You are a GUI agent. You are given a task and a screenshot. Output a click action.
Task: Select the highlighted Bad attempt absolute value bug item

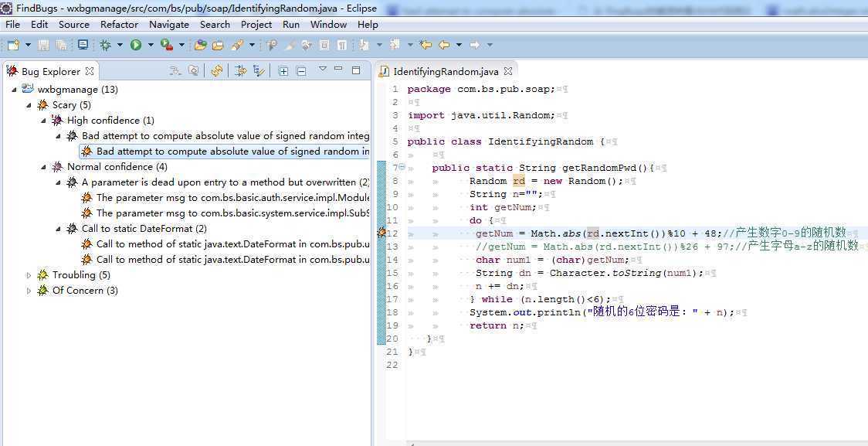(x=225, y=152)
